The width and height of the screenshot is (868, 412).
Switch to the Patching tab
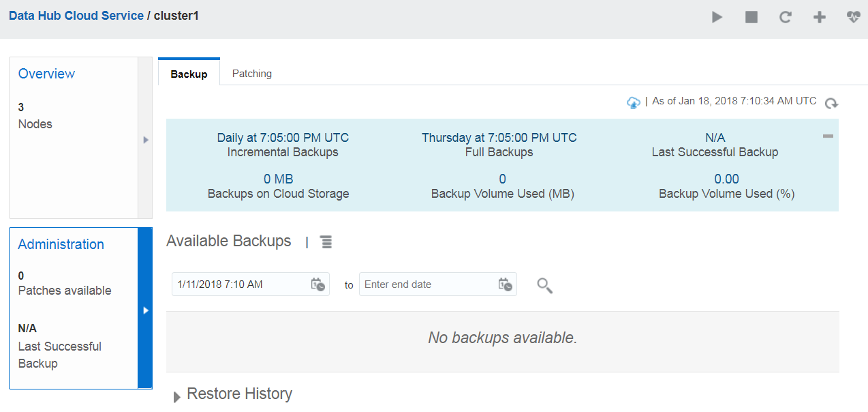point(252,74)
